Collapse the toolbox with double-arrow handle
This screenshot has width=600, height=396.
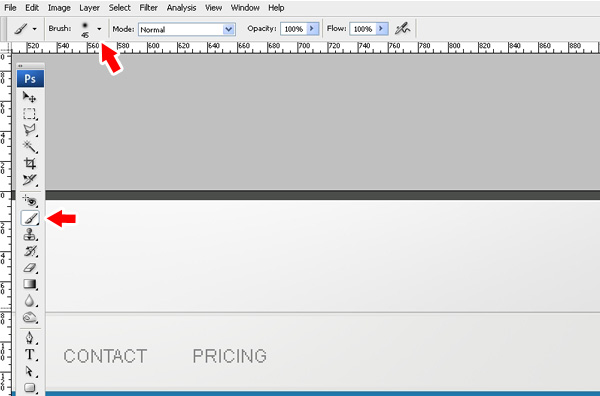tap(20, 66)
